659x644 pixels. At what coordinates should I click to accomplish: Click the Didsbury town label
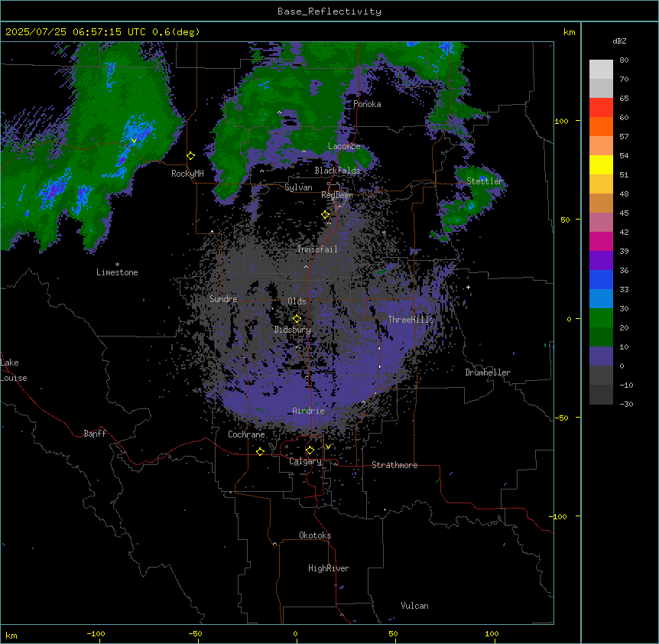293,330
